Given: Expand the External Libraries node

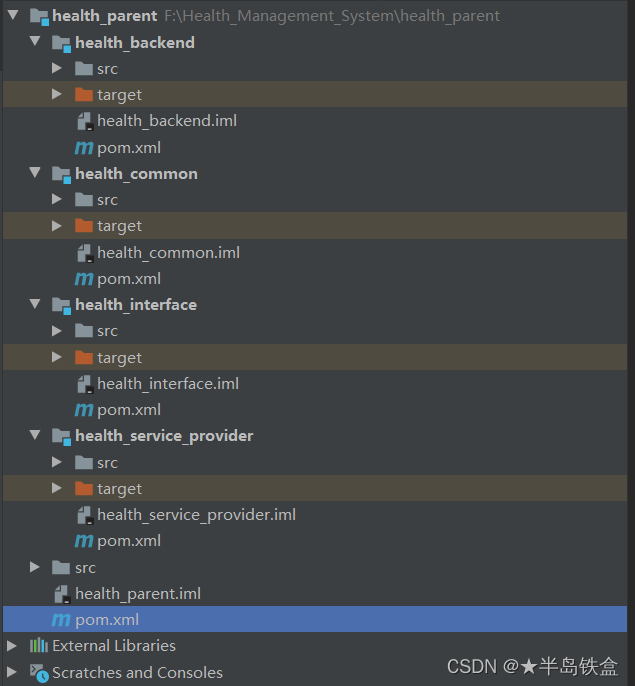Looking at the screenshot, I should 12,645.
